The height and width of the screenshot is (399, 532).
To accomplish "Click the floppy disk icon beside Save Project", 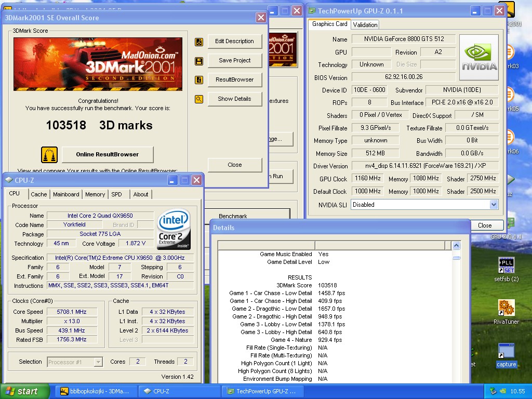I will [x=199, y=61].
